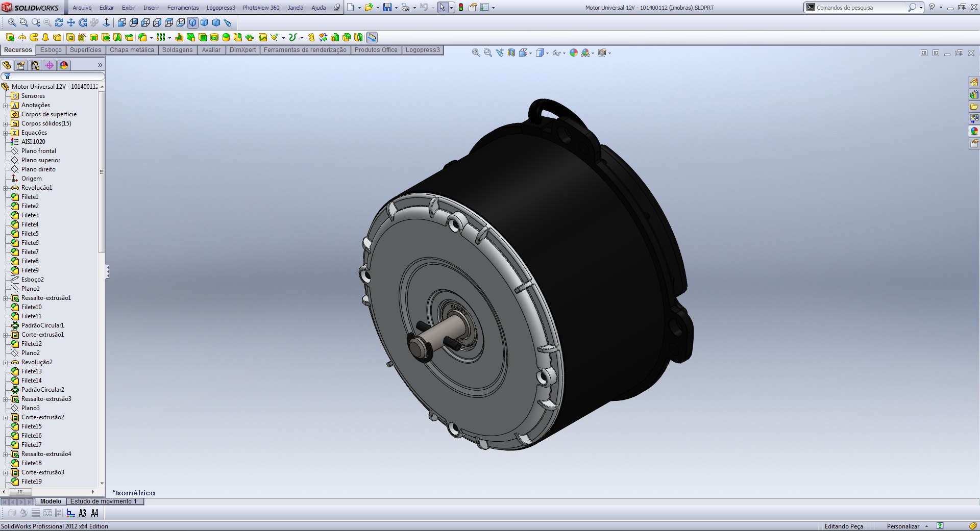Open the Inserir menu
The width and height of the screenshot is (980, 531).
click(151, 8)
